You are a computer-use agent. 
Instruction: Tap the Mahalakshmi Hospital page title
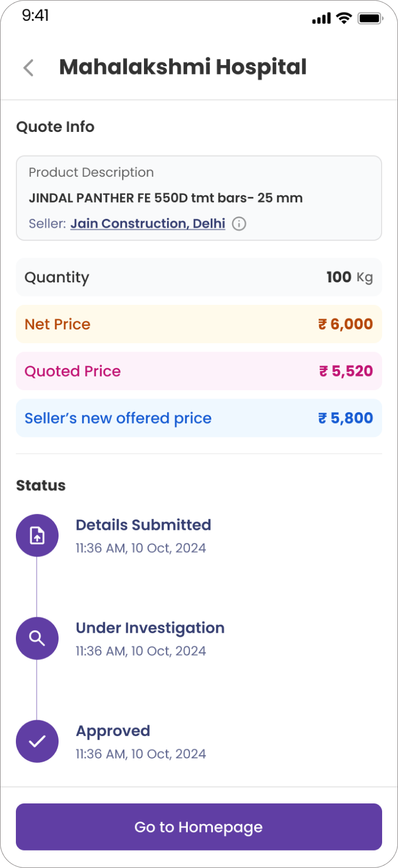tap(183, 67)
